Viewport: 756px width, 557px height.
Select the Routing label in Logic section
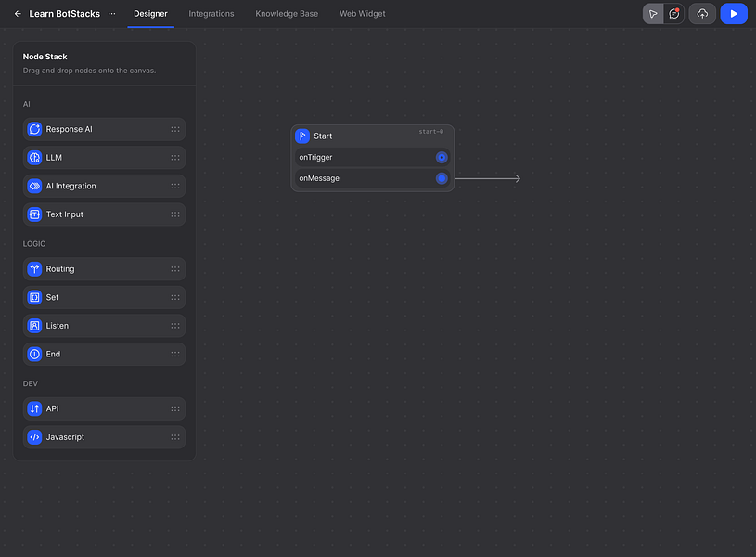pos(60,269)
